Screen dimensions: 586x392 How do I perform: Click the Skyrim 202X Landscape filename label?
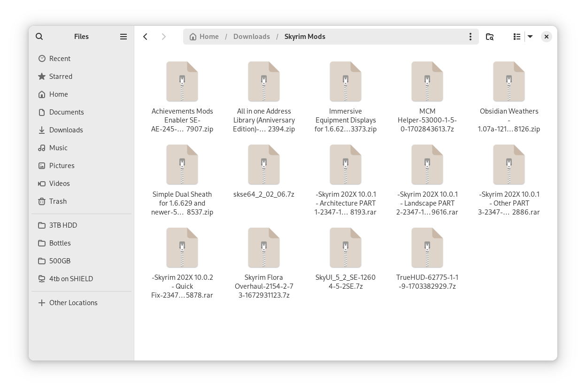(x=427, y=203)
